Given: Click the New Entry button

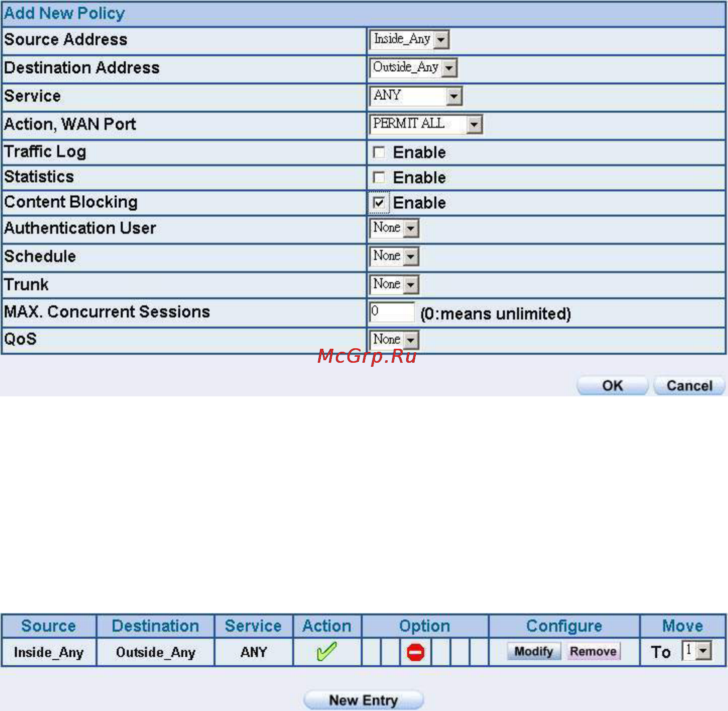Looking at the screenshot, I should click(363, 700).
